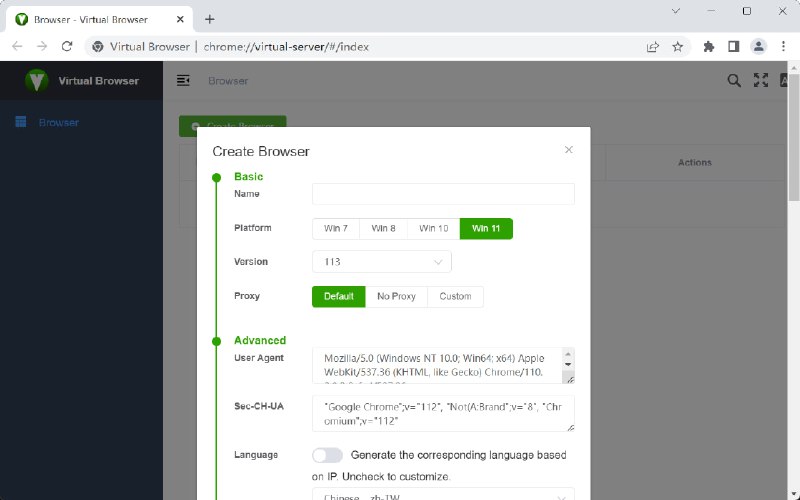Click the share page icon in address bar

point(653,47)
